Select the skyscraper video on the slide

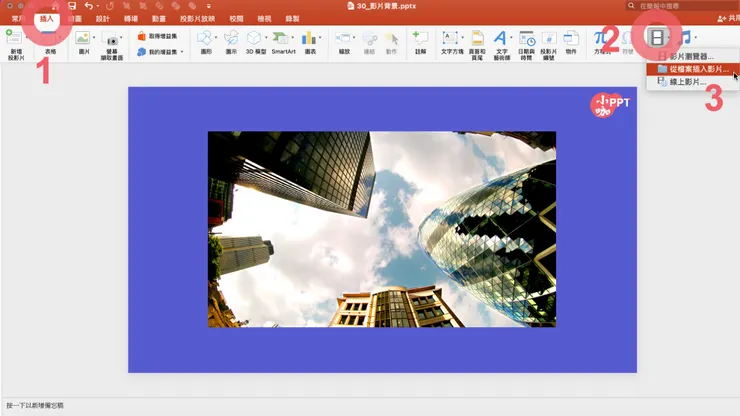[382, 229]
